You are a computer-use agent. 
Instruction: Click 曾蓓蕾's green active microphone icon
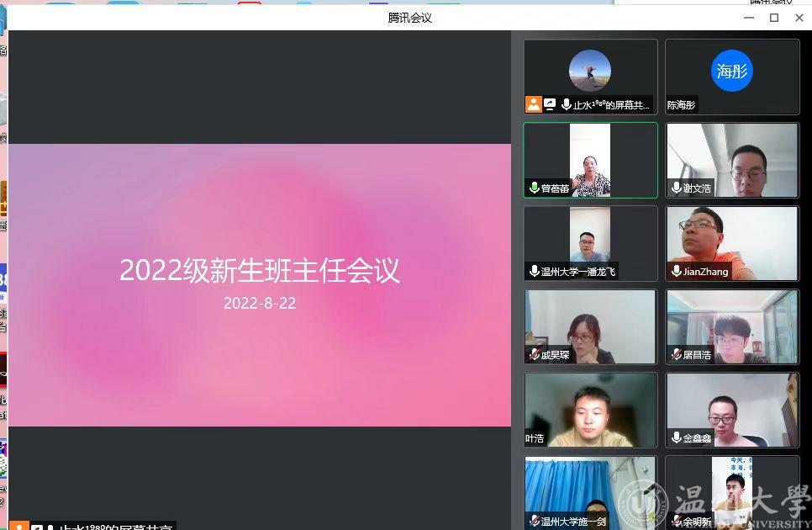click(x=534, y=188)
